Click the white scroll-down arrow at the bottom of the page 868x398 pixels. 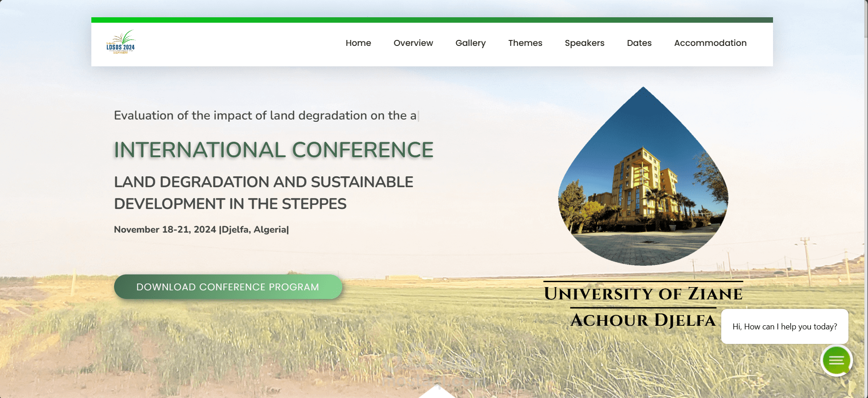(x=437, y=392)
